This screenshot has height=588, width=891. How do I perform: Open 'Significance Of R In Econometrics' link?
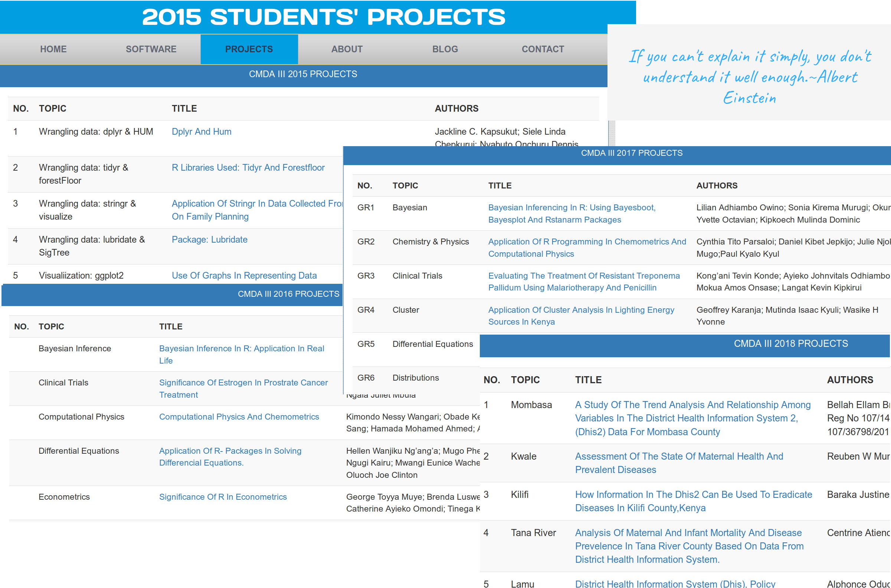pyautogui.click(x=223, y=497)
